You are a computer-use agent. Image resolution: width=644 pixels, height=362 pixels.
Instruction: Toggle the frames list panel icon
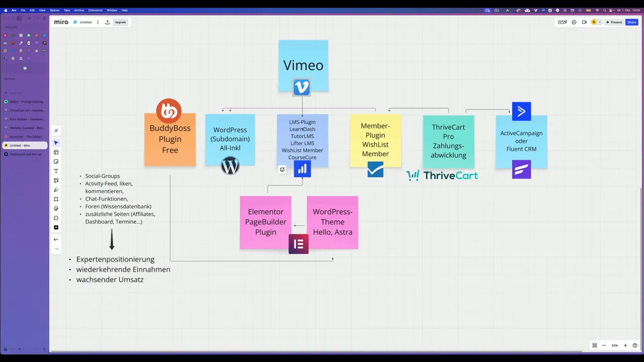click(594, 345)
